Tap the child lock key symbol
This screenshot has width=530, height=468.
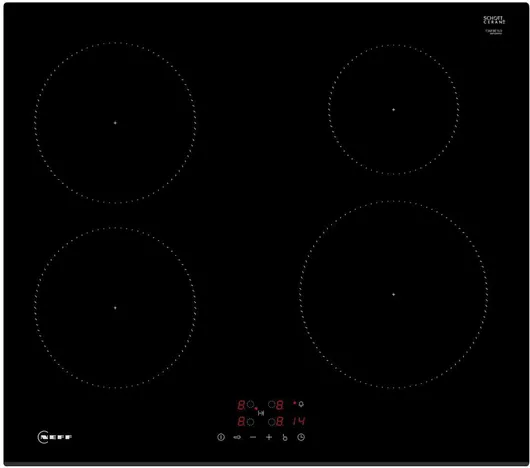[237, 437]
